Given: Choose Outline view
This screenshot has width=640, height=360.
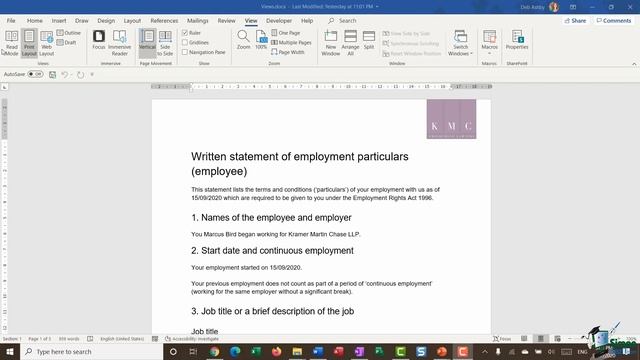Looking at the screenshot, I should (69, 33).
